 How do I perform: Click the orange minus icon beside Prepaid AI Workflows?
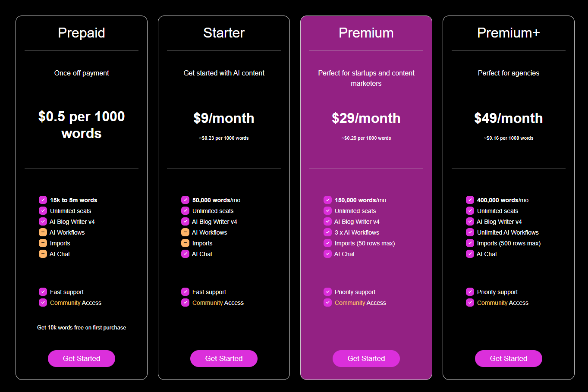43,232
